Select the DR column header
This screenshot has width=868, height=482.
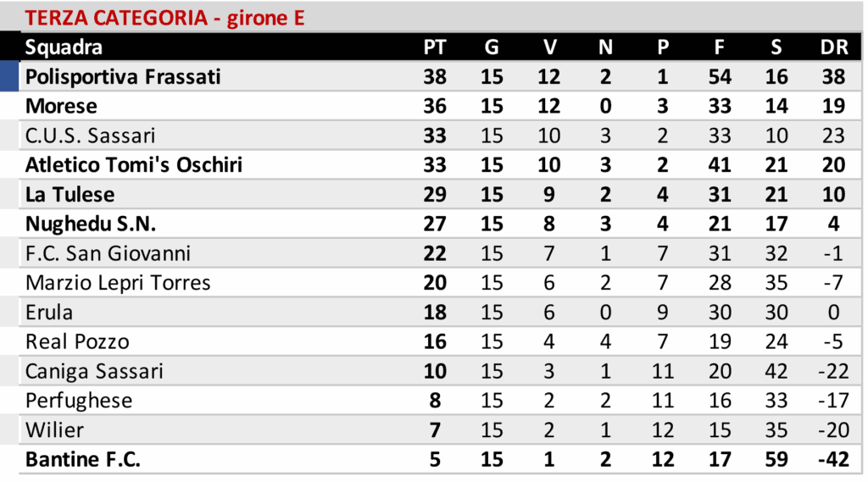(833, 47)
